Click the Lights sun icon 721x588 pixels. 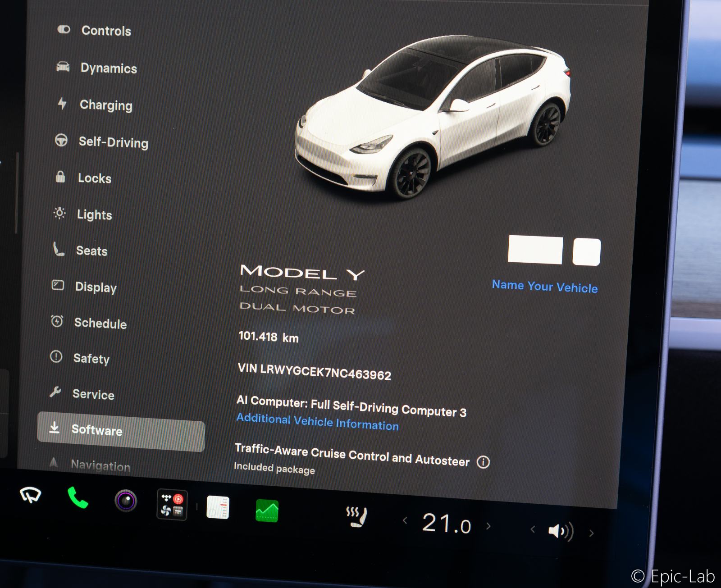tap(59, 213)
